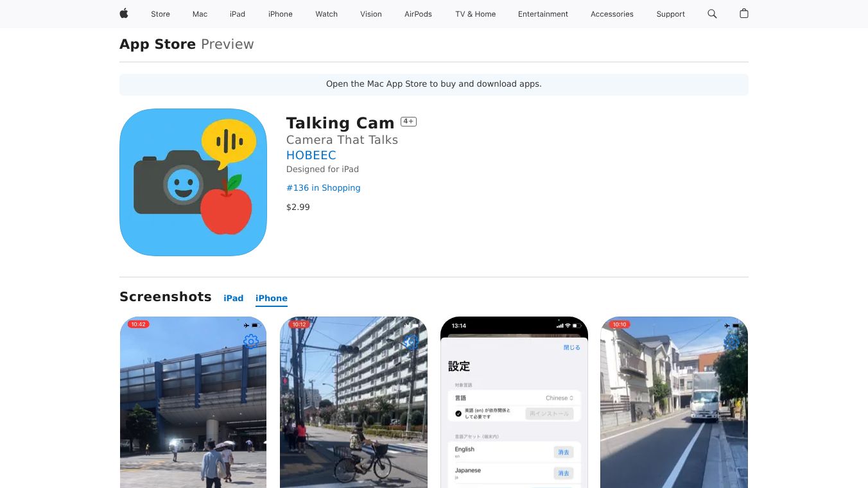This screenshot has height=488, width=868.
Task: Open the TV & Home menu
Action: click(476, 14)
